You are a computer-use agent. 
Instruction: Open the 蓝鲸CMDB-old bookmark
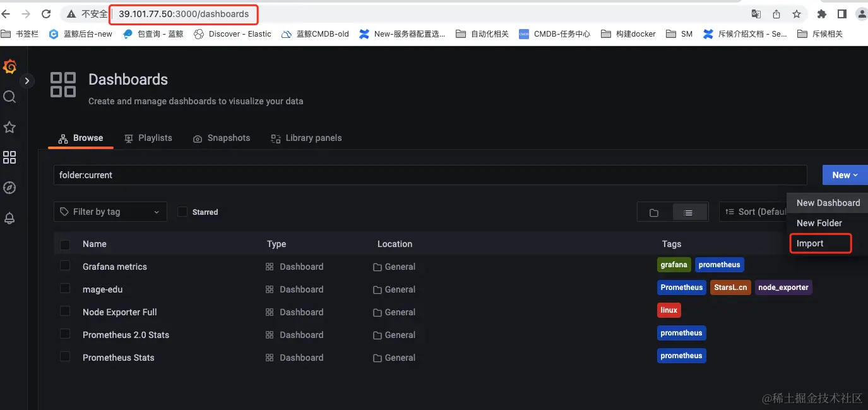coord(315,34)
